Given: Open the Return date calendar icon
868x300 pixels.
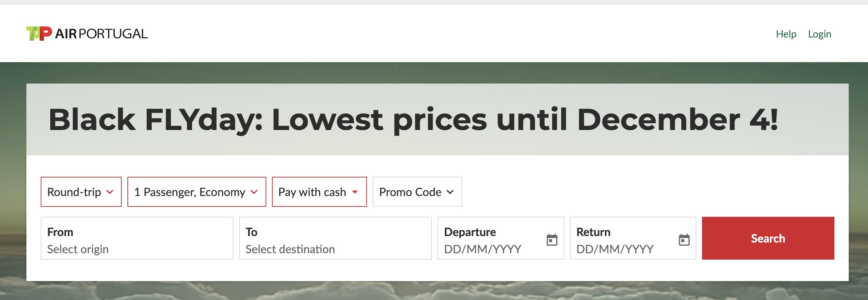Looking at the screenshot, I should [x=685, y=240].
